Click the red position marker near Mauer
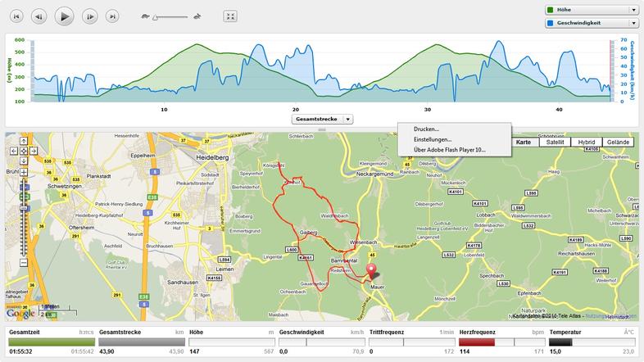This screenshot has width=644, height=362. point(371,272)
